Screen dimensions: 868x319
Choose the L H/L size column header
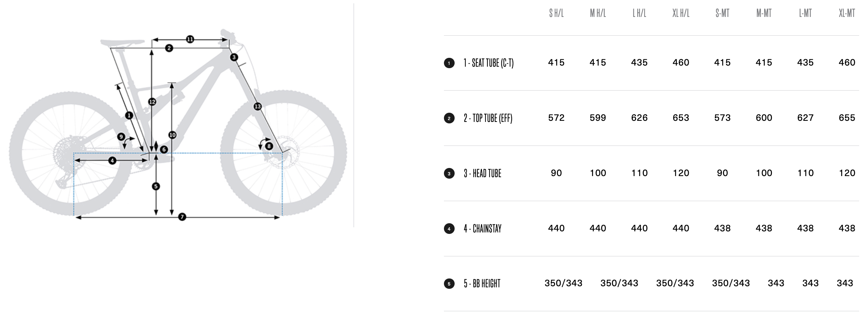tap(639, 14)
